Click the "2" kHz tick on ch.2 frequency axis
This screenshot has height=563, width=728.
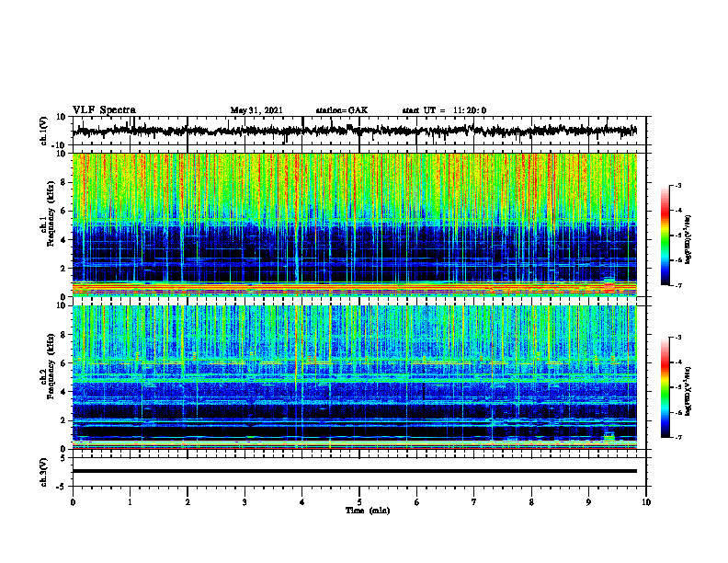click(64, 420)
